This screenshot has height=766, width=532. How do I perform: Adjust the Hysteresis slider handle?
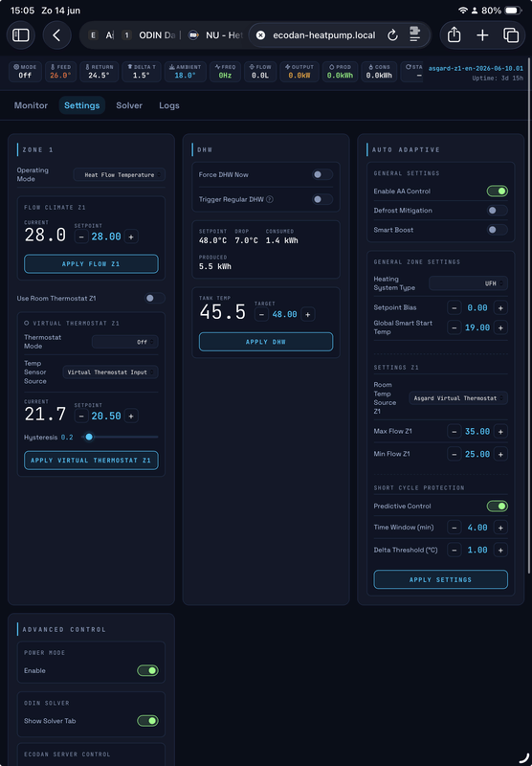(89, 438)
